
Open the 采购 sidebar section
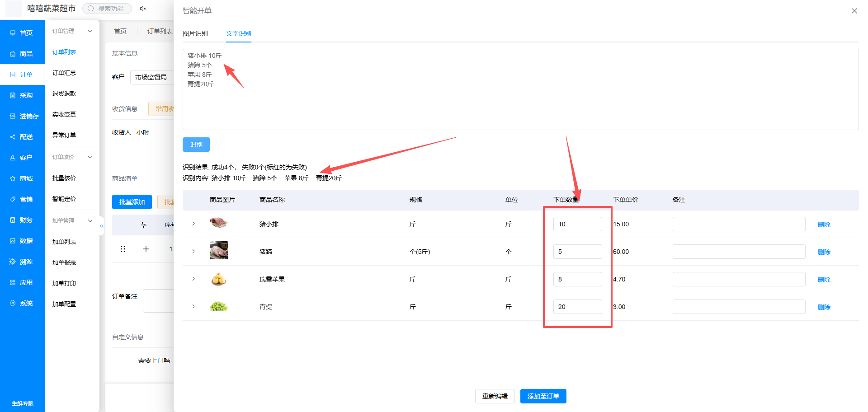[22, 95]
